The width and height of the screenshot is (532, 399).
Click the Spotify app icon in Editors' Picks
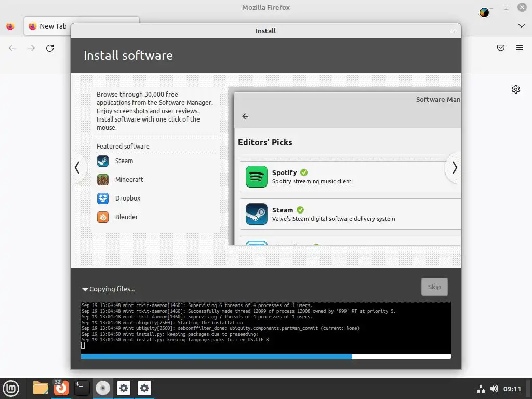tap(257, 177)
